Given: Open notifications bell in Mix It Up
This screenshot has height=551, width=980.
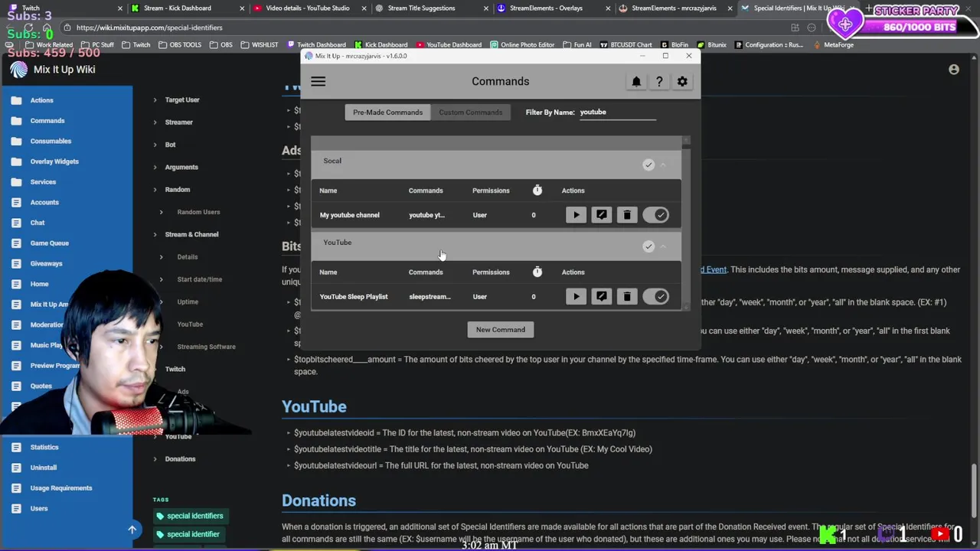Looking at the screenshot, I should tap(636, 81).
